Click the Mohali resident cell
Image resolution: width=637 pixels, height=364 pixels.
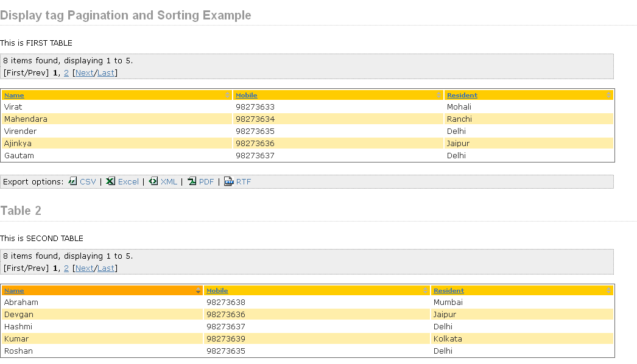point(529,107)
